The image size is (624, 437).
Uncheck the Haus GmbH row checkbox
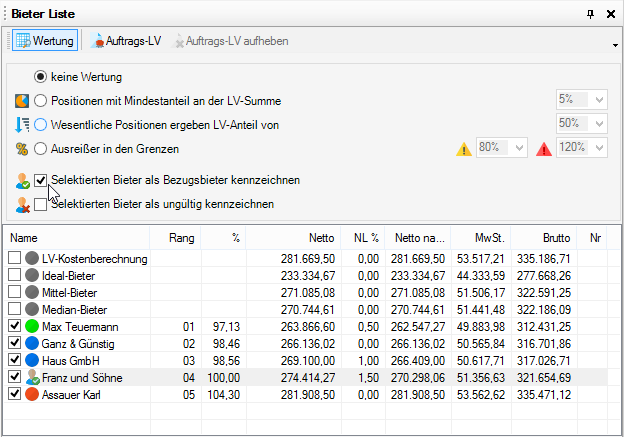[15, 359]
